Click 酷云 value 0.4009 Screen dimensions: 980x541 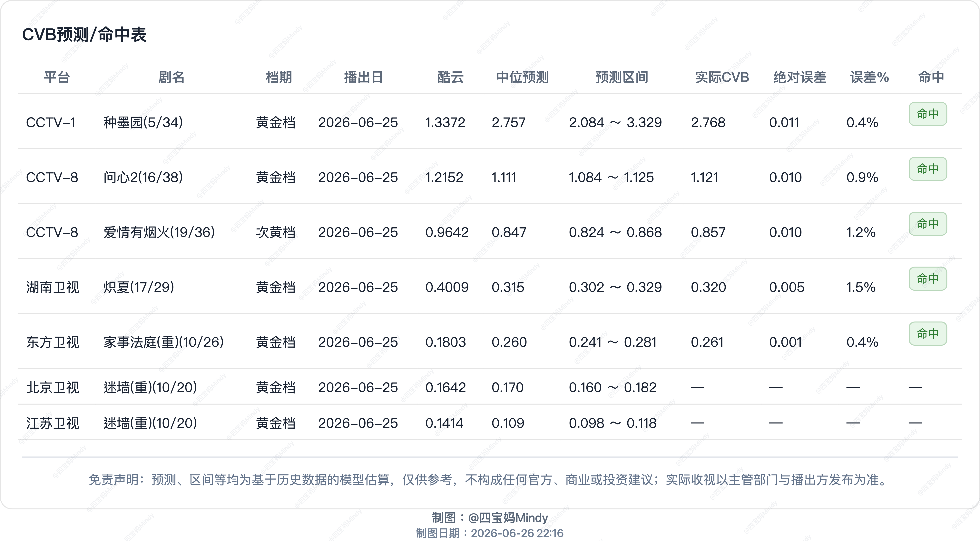point(447,287)
